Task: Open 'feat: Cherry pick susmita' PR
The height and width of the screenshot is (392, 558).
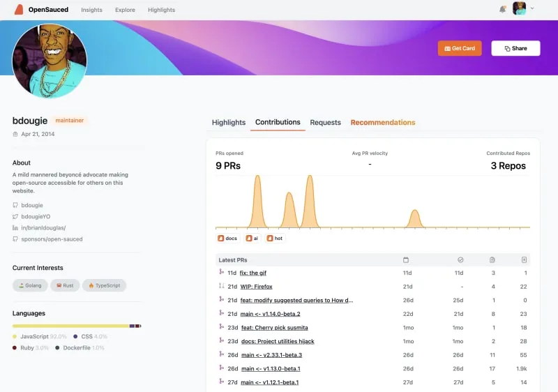Action: (x=274, y=328)
